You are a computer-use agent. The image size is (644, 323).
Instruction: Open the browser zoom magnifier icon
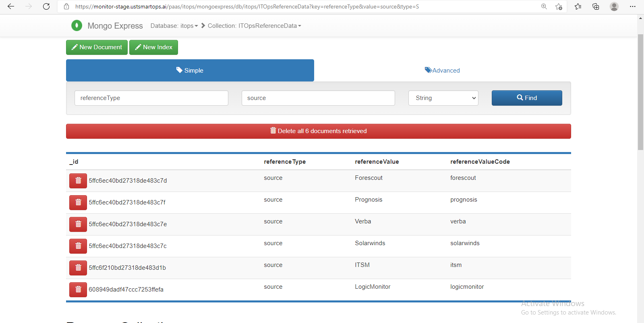(x=544, y=6)
